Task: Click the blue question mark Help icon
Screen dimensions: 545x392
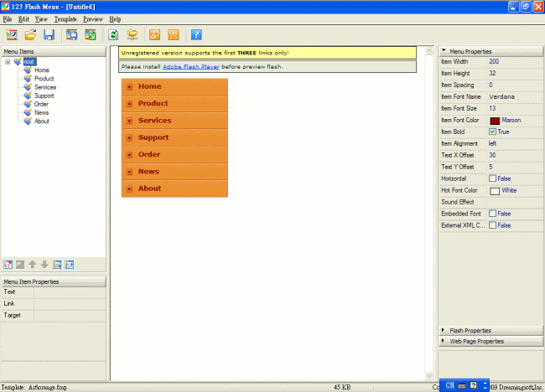Action: point(196,34)
